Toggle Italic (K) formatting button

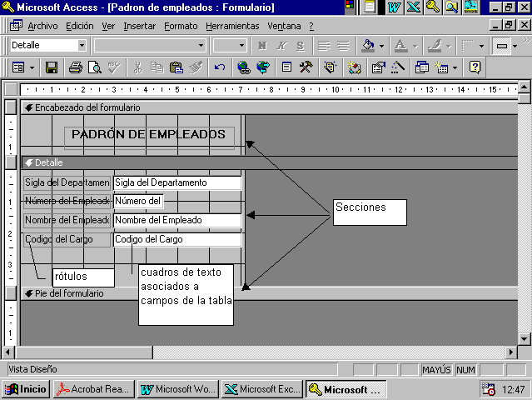[x=281, y=45]
